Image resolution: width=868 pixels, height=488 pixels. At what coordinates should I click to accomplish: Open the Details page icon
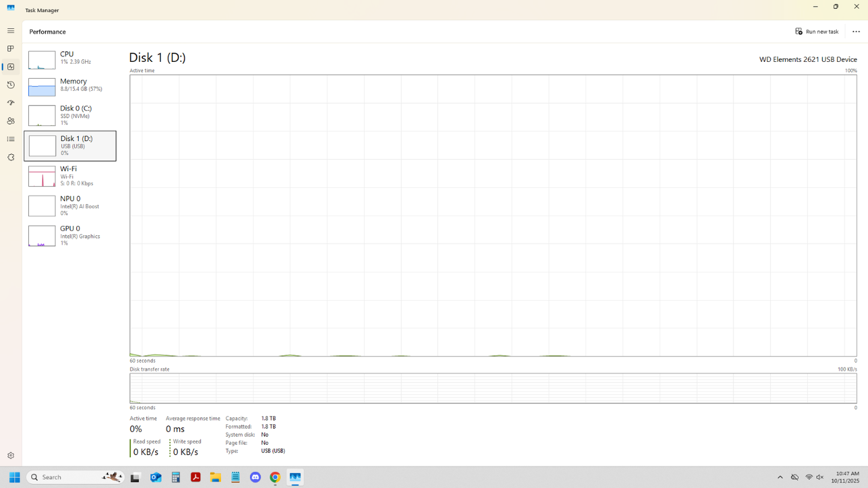click(11, 139)
